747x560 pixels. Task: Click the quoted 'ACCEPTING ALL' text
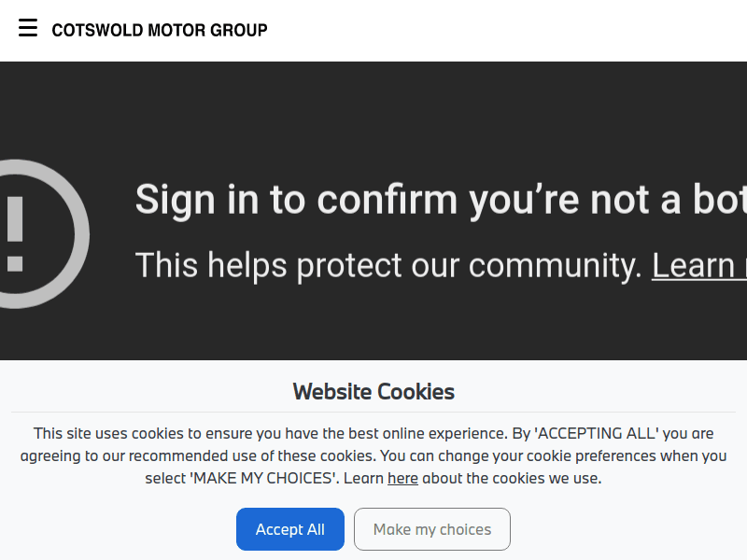[x=596, y=433]
